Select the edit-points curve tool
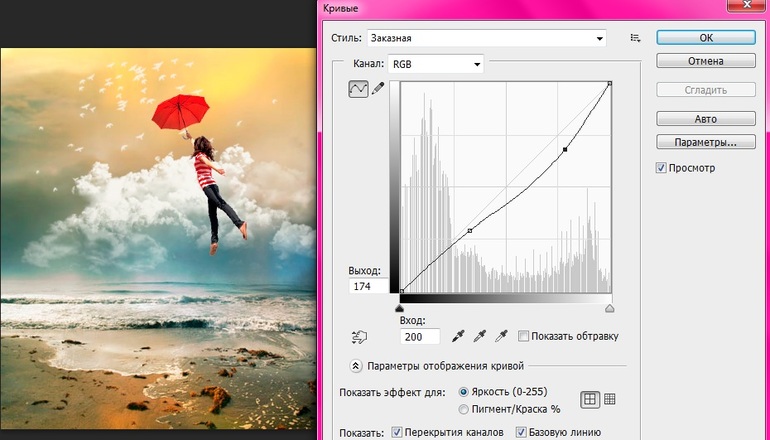Viewport: 770px width, 440px height. click(358, 89)
